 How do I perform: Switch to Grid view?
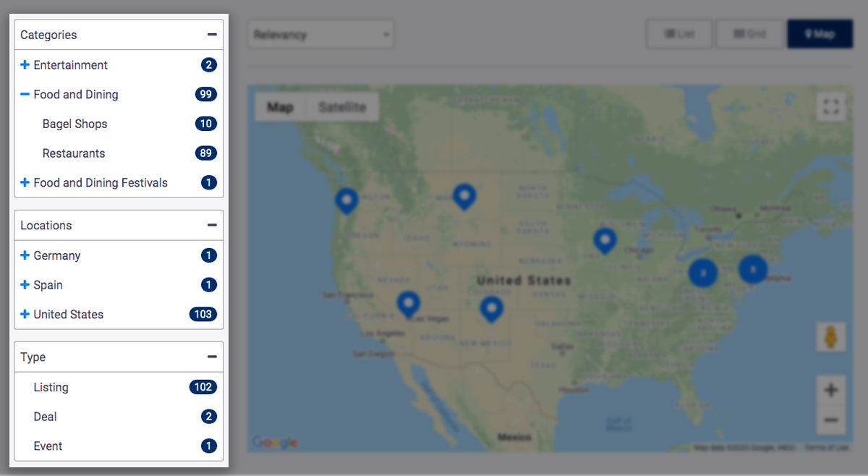click(749, 34)
